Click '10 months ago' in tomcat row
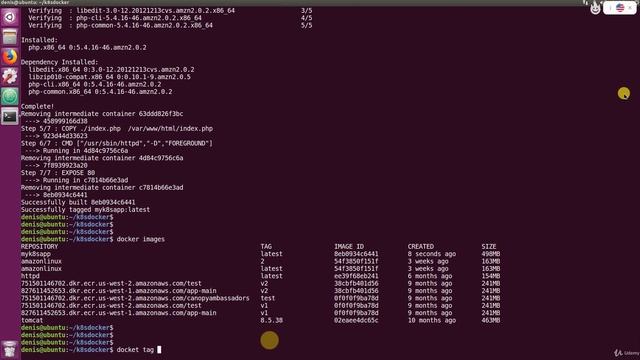Viewport: 640px width, 360px height. 431,320
